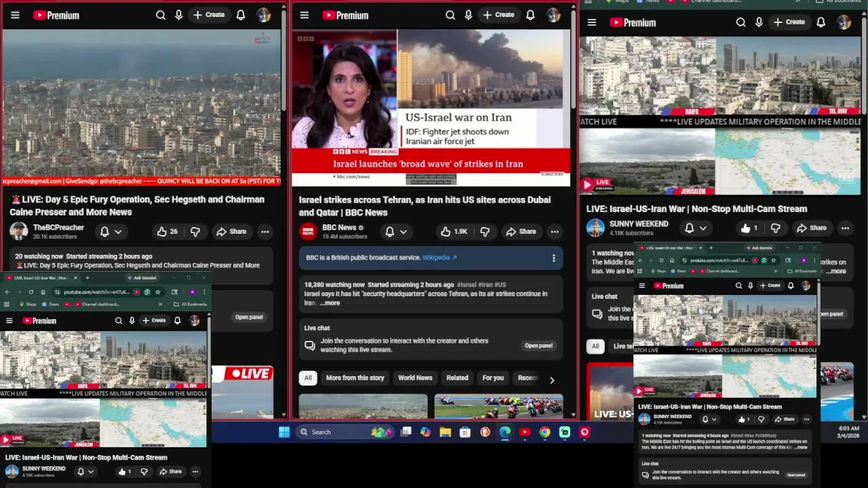Screen dimensions: 868x488
Task: Start voice search in TheBCPreacher window
Action: pyautogui.click(x=179, y=15)
